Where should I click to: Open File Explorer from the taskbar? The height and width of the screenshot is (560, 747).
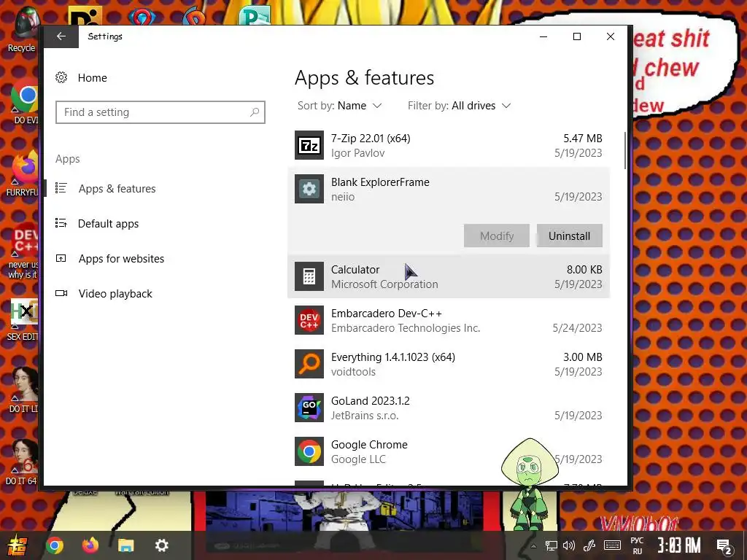pyautogui.click(x=126, y=545)
